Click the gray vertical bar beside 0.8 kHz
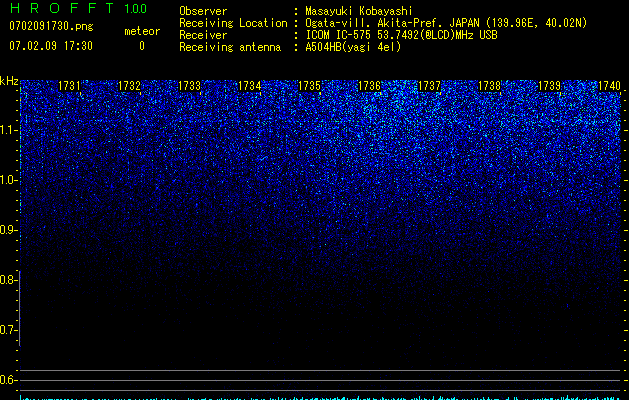 point(20,308)
